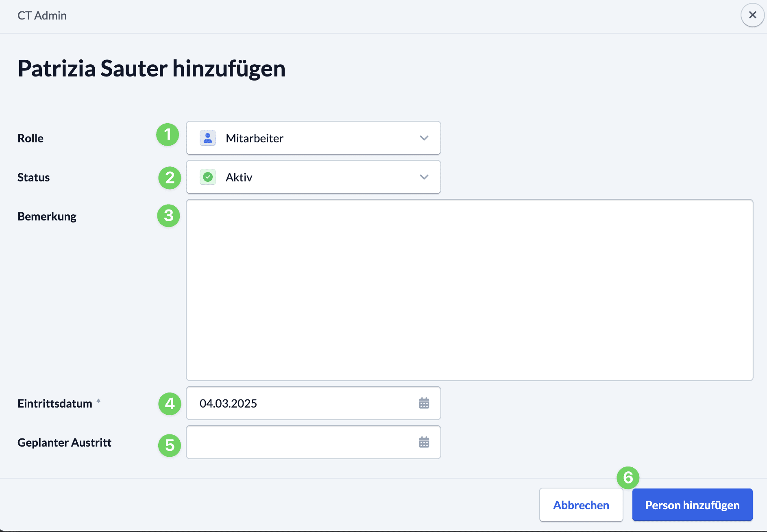Expand the Status dropdown via its chevron

point(424,177)
